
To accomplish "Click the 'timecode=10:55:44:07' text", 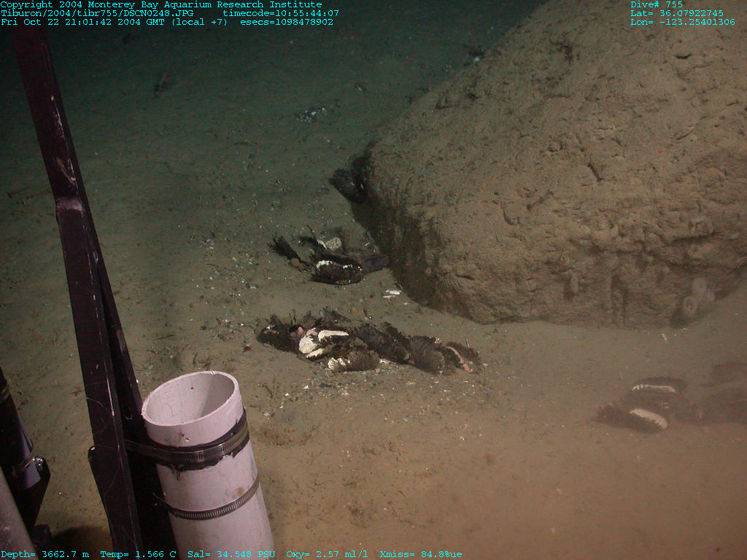I will (x=281, y=13).
